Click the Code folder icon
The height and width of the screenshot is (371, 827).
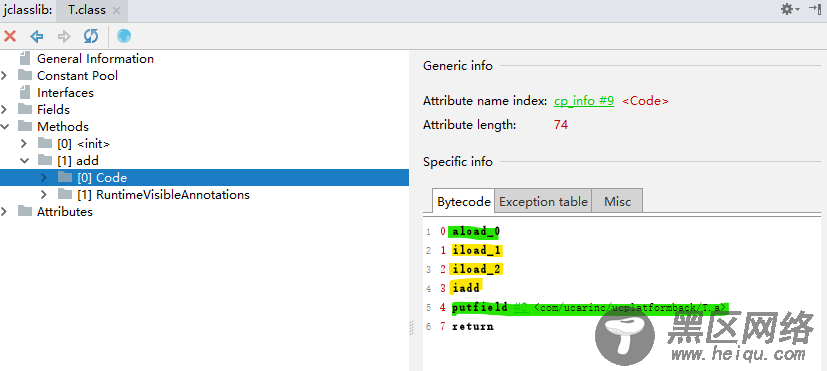click(x=65, y=177)
